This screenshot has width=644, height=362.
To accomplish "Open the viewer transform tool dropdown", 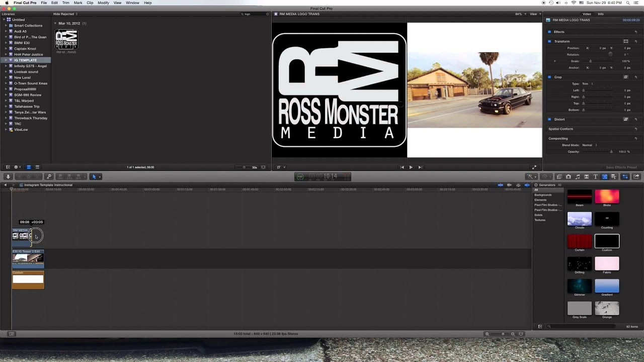I will 280,167.
